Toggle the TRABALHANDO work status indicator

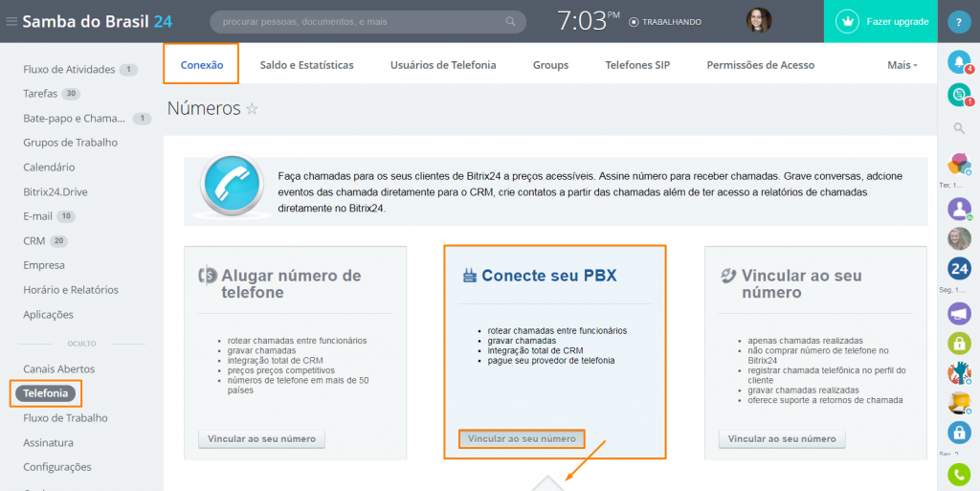click(665, 22)
